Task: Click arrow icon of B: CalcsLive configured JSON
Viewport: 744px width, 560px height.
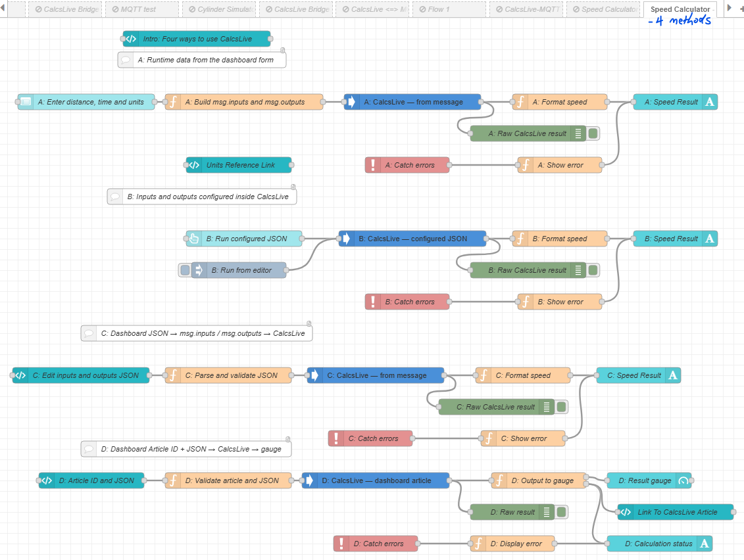Action: coord(347,239)
